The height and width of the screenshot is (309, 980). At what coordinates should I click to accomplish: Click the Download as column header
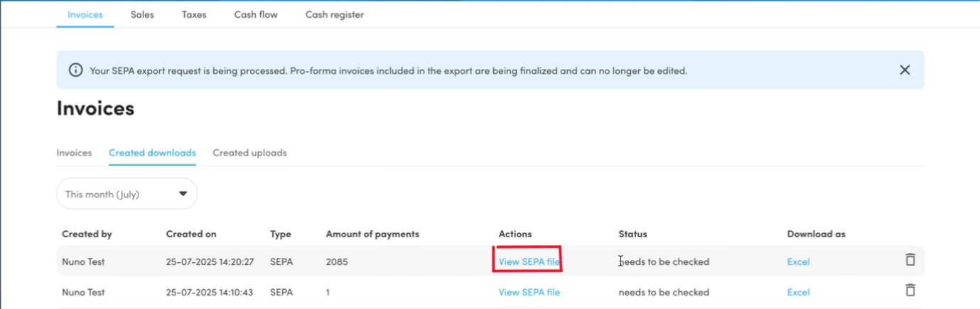tap(817, 234)
